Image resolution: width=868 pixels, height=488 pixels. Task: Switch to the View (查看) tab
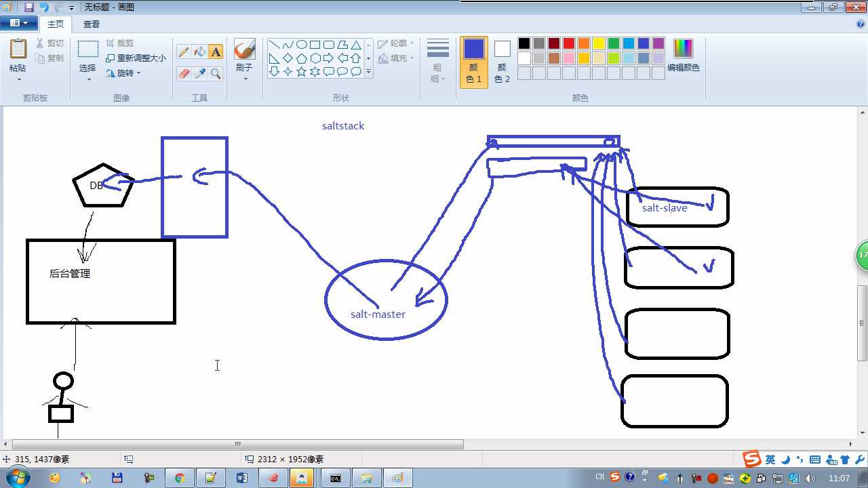tap(92, 24)
